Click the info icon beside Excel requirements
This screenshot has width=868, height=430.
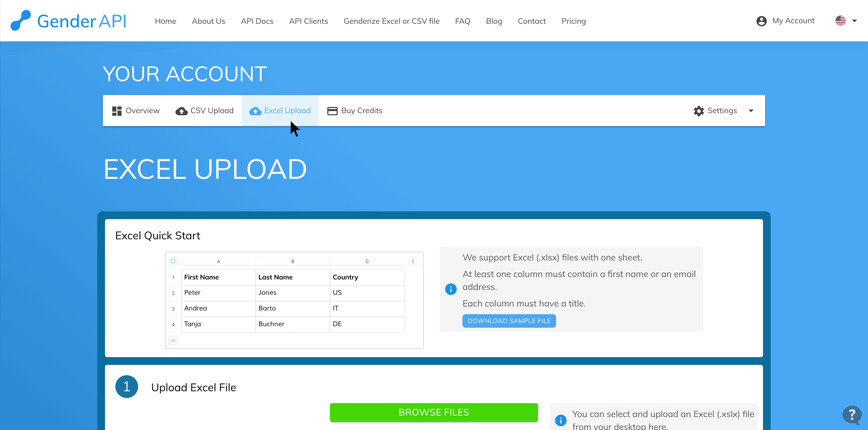451,289
